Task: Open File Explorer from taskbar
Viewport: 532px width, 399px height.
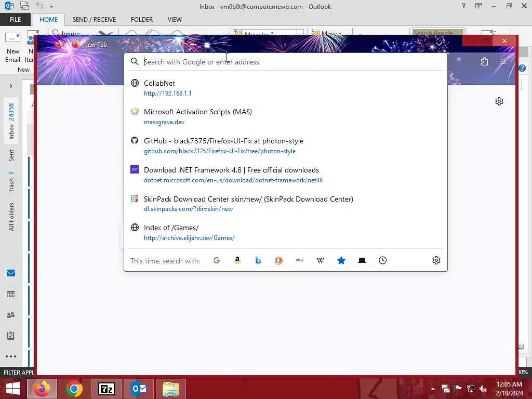Action: coord(170,389)
